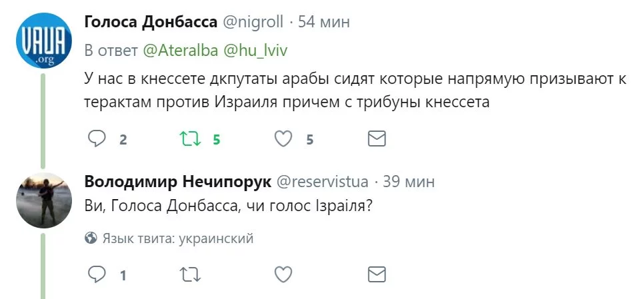Share Володимир Нечипорук's tweet by message
Image resolution: width=644 pixels, height=299 pixels.
pyautogui.click(x=377, y=274)
